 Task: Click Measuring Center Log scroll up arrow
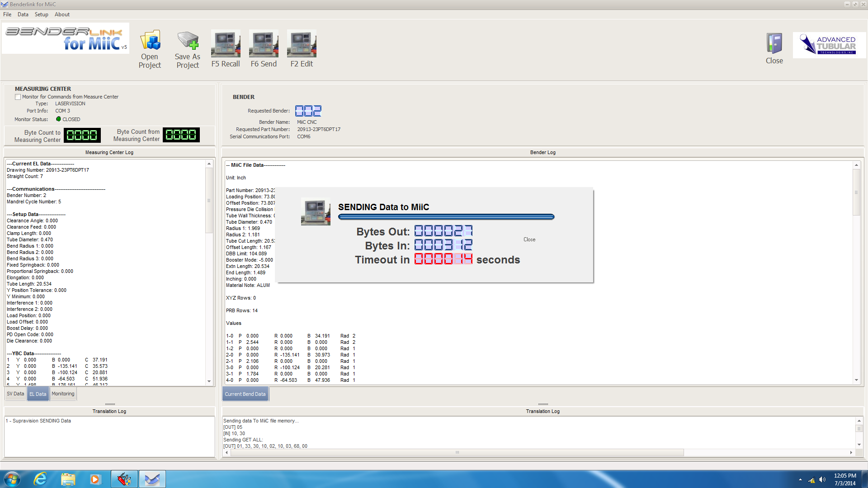coord(209,164)
